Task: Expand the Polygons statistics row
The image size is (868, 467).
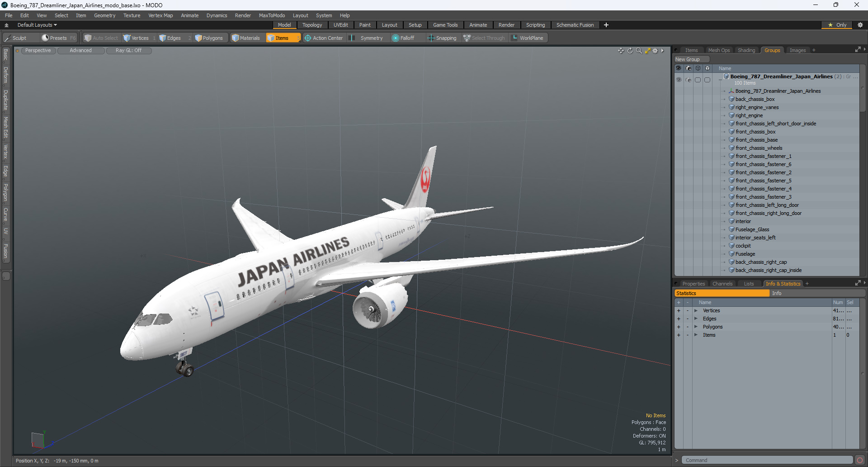Action: (696, 327)
